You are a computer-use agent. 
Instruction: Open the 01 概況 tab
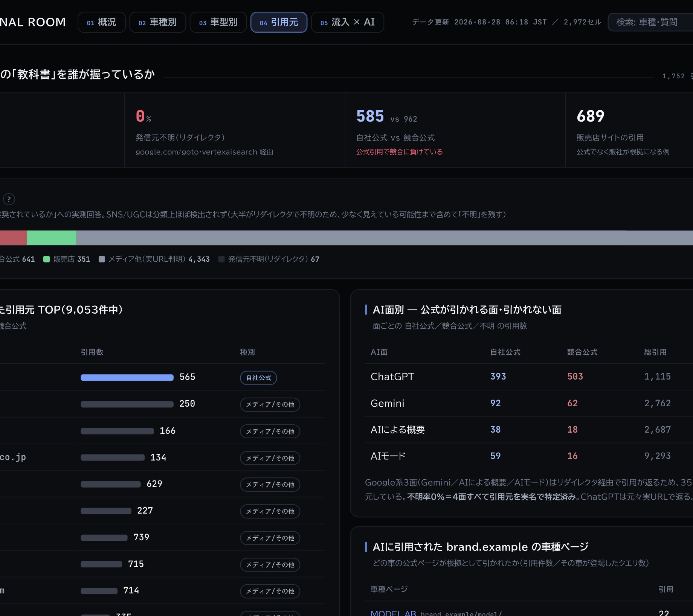(x=101, y=22)
